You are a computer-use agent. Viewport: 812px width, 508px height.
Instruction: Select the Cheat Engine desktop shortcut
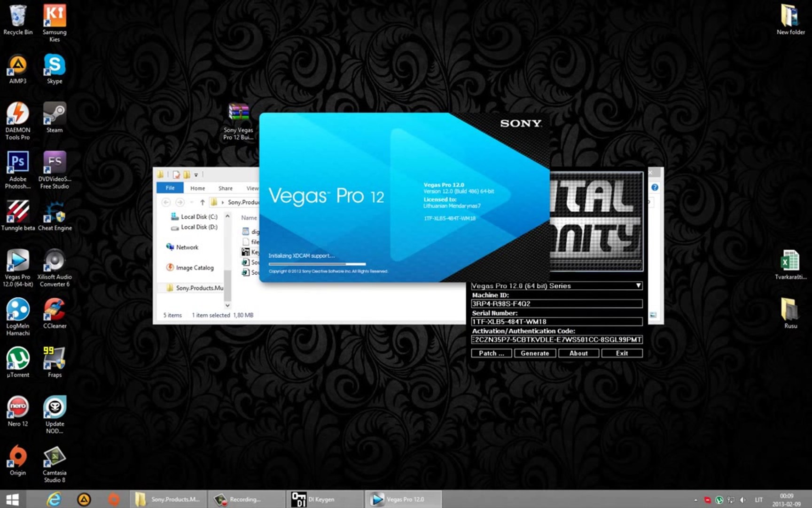point(55,215)
